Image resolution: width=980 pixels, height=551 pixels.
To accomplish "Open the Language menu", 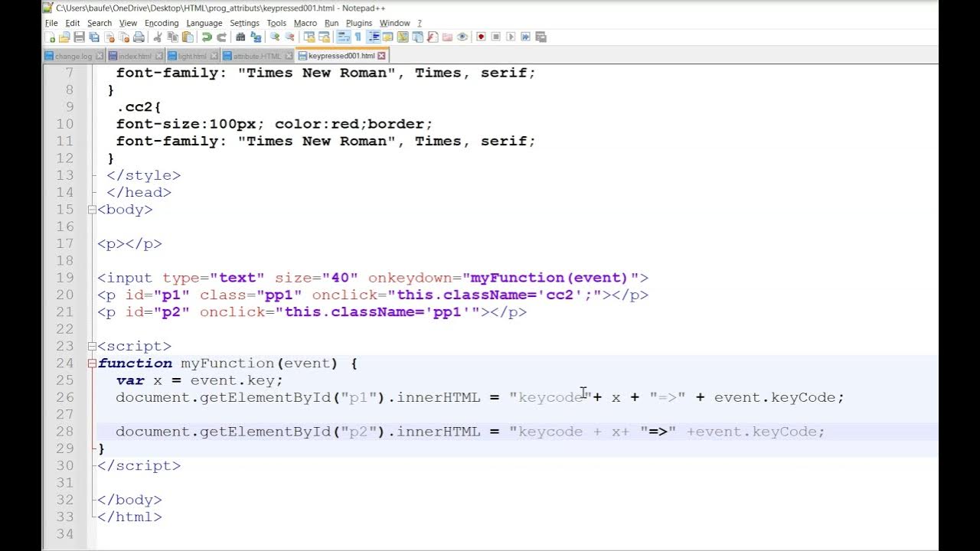I will click(x=204, y=23).
